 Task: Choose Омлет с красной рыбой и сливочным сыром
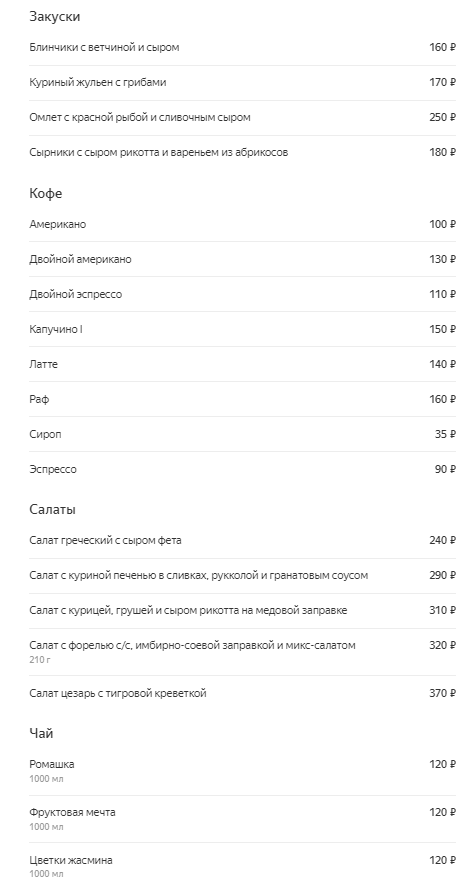click(x=242, y=118)
